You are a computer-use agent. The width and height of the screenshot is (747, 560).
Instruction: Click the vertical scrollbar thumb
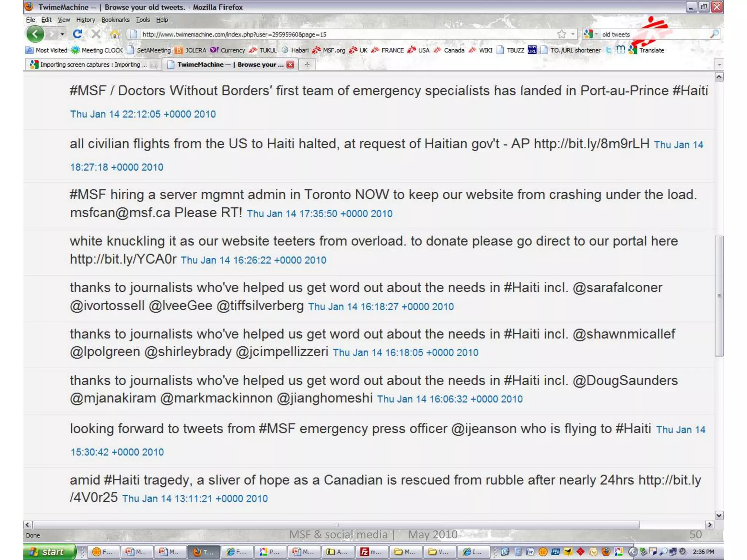click(719, 296)
